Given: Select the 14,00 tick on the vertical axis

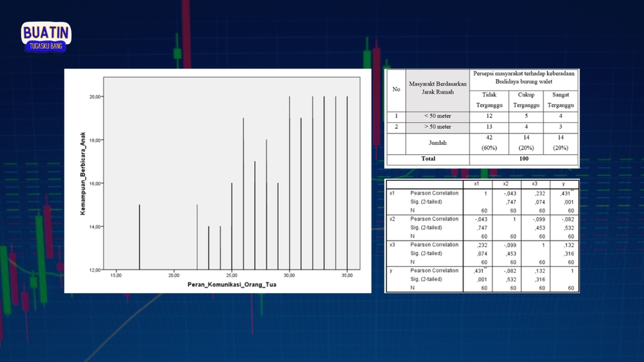Looking at the screenshot, I should [95, 227].
